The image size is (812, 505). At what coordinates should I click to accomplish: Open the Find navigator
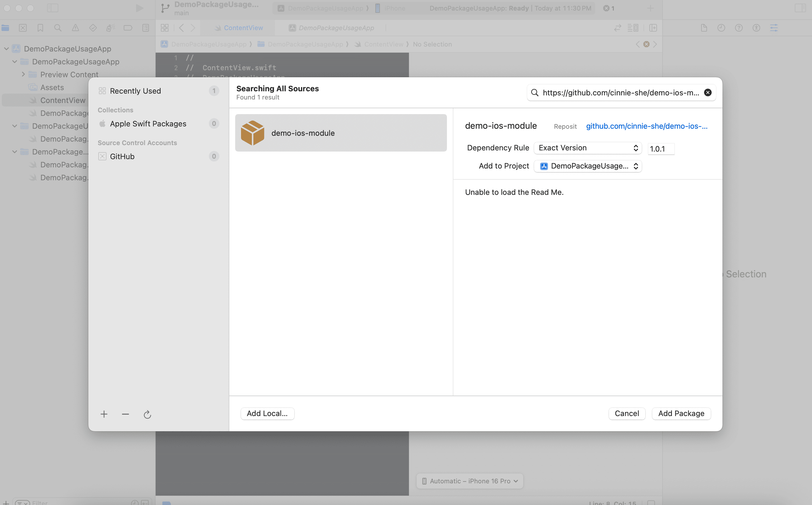58,28
